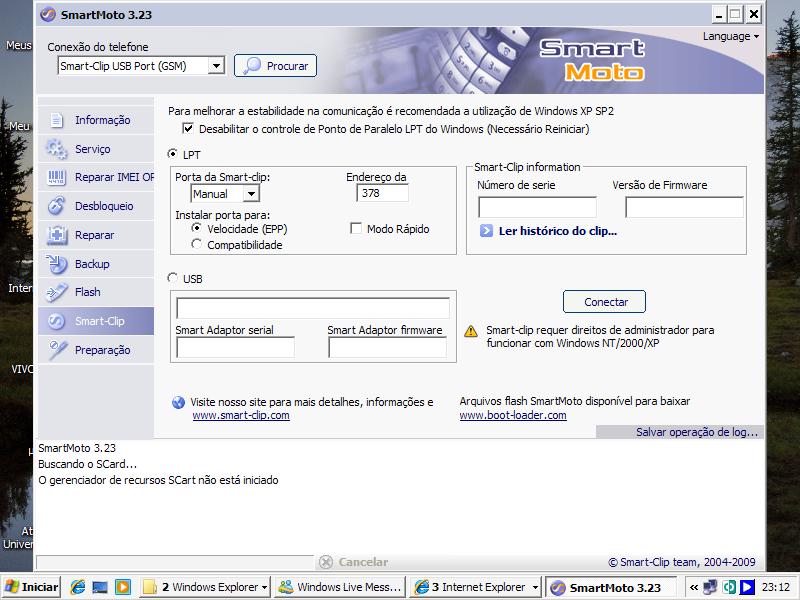Click the Informação document icon
This screenshot has width=800, height=600.
pyautogui.click(x=57, y=120)
